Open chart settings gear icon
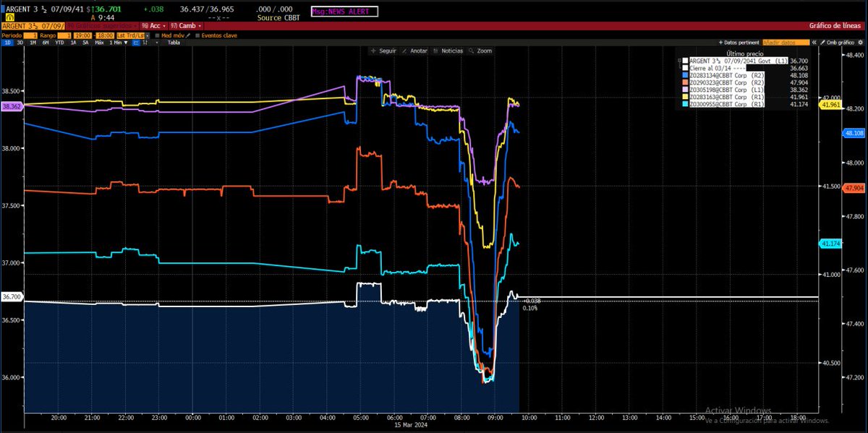This screenshot has width=868, height=433. pos(860,43)
